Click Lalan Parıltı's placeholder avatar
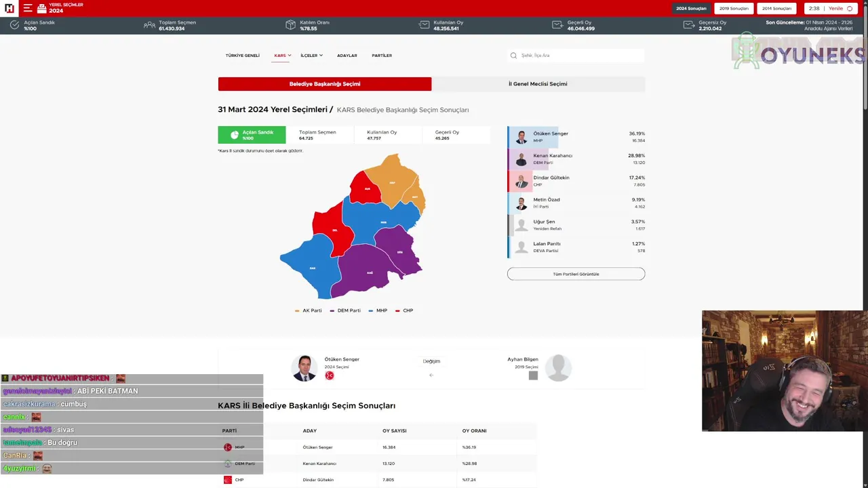This screenshot has width=868, height=488. tap(521, 247)
